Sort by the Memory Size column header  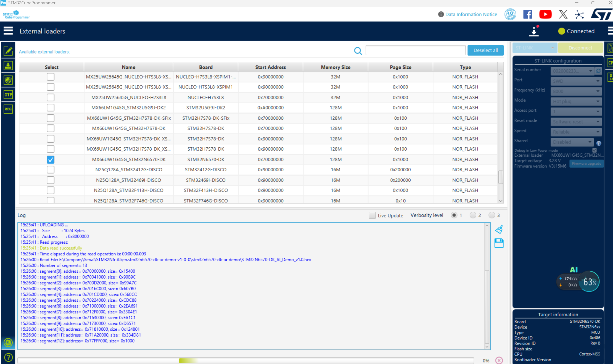335,67
